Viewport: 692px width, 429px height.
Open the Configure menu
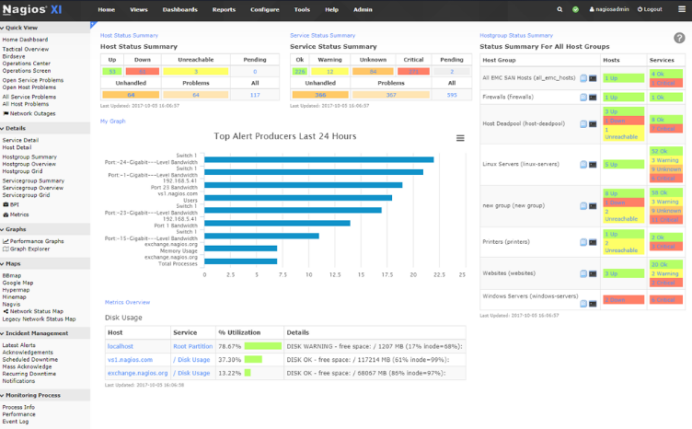[265, 9]
